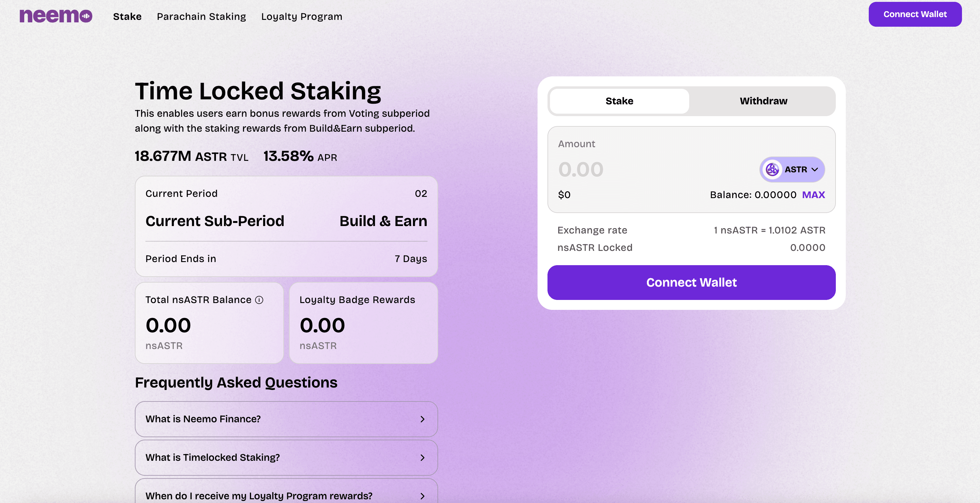Click the info icon beside Total nsASTR Balance
This screenshot has width=980, height=503.
pyautogui.click(x=259, y=300)
